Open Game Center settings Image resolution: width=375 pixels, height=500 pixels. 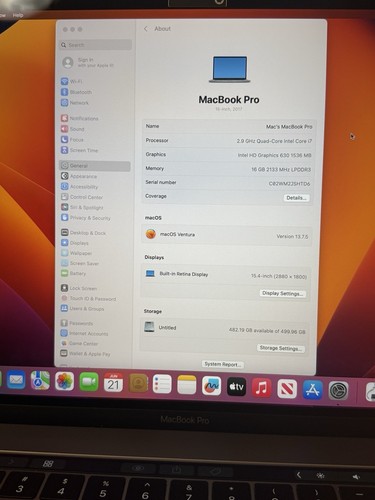[x=80, y=343]
